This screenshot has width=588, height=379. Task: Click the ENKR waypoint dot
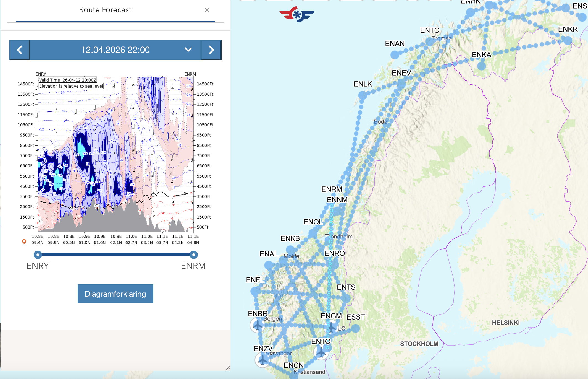(568, 41)
